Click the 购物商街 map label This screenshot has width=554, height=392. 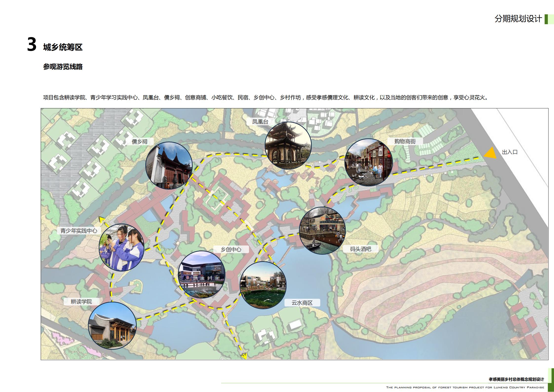pyautogui.click(x=405, y=141)
